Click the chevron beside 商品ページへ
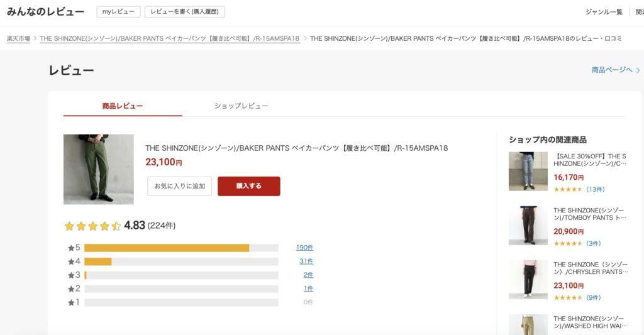This screenshot has height=335, width=644. [638, 70]
